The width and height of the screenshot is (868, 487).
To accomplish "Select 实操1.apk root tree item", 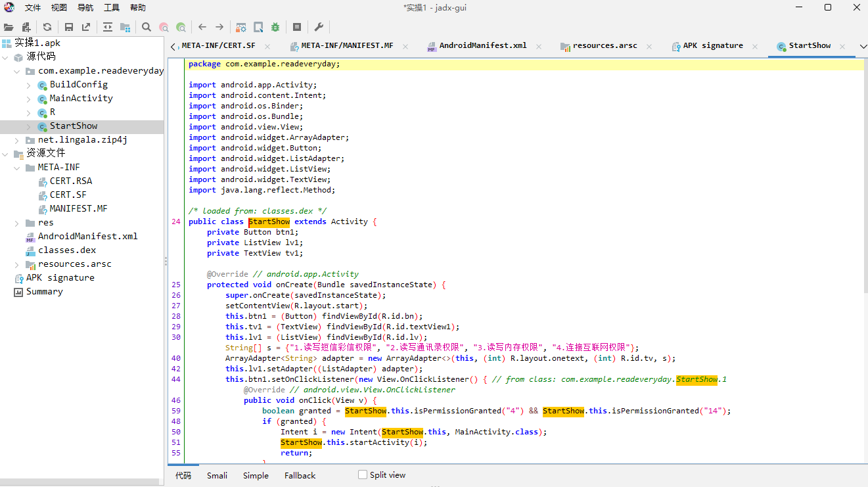I will click(x=37, y=43).
